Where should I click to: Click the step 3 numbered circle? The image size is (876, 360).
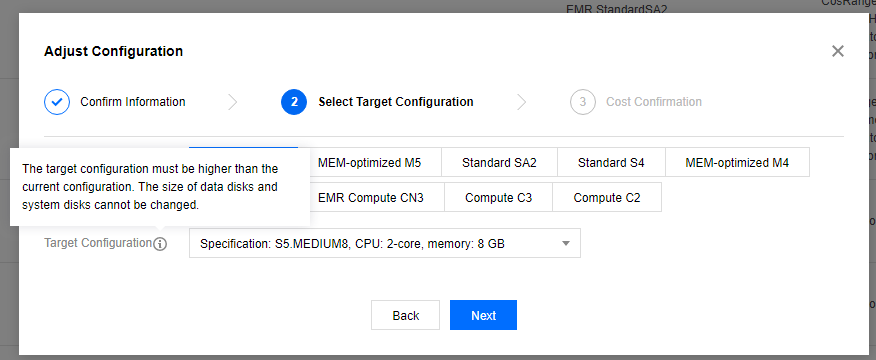pos(583,102)
